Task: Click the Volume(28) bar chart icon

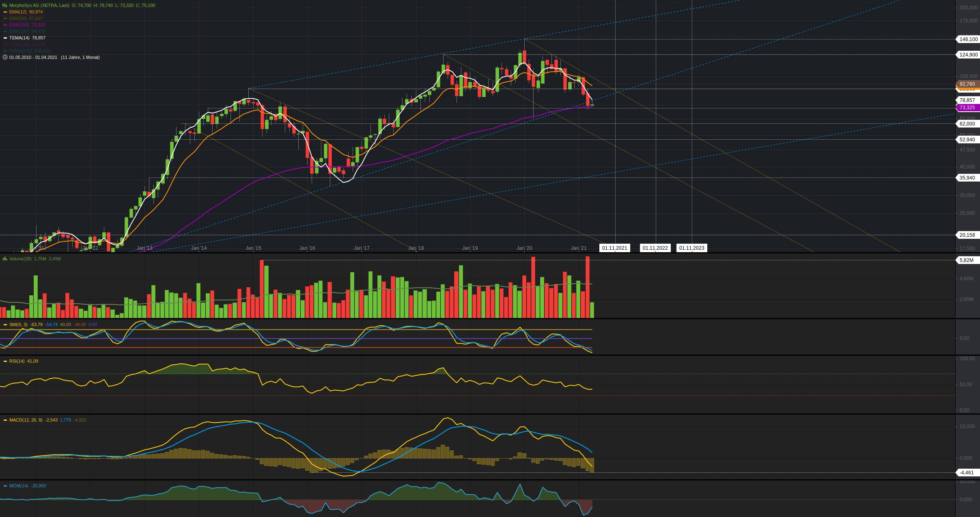Action: [5, 259]
